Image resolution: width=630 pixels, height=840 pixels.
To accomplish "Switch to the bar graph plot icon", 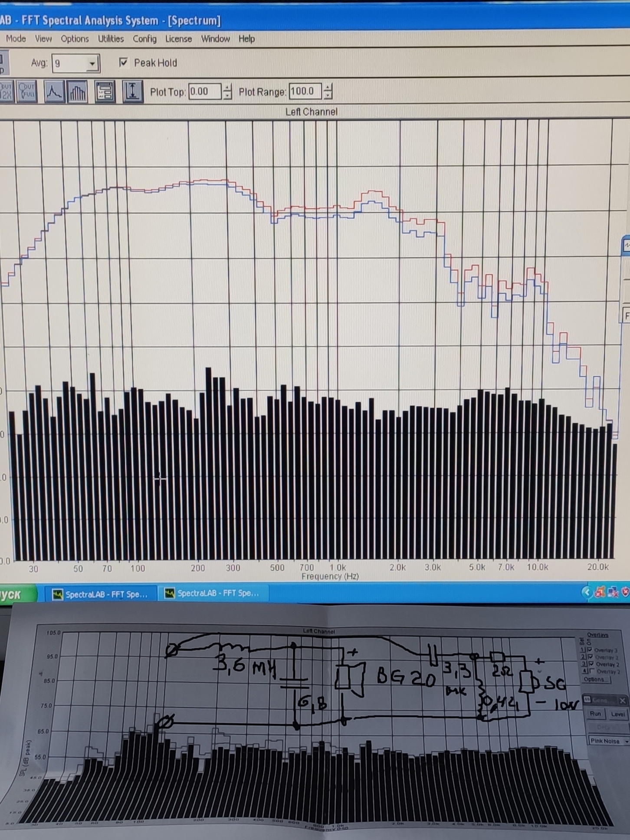I will click(x=77, y=92).
